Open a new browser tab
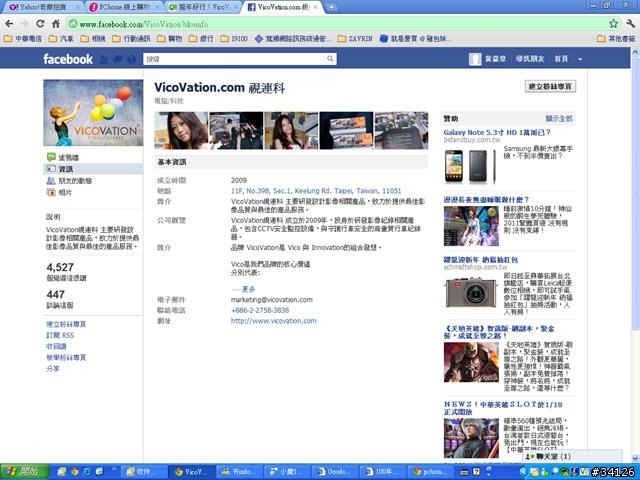This screenshot has height=480, width=640. (x=332, y=7)
